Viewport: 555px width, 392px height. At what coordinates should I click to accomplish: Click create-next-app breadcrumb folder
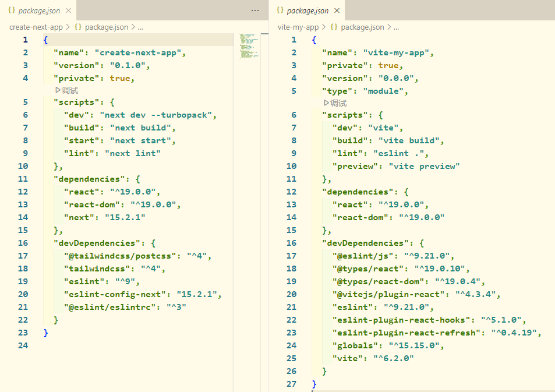[36, 27]
